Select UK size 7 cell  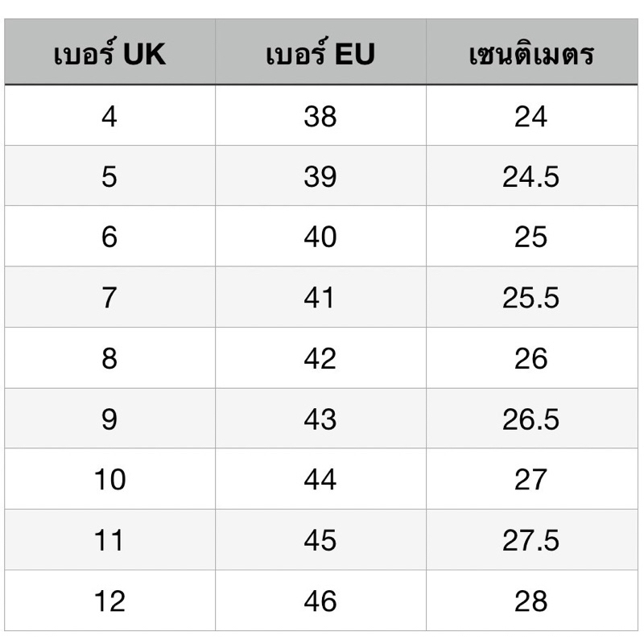[x=109, y=297]
